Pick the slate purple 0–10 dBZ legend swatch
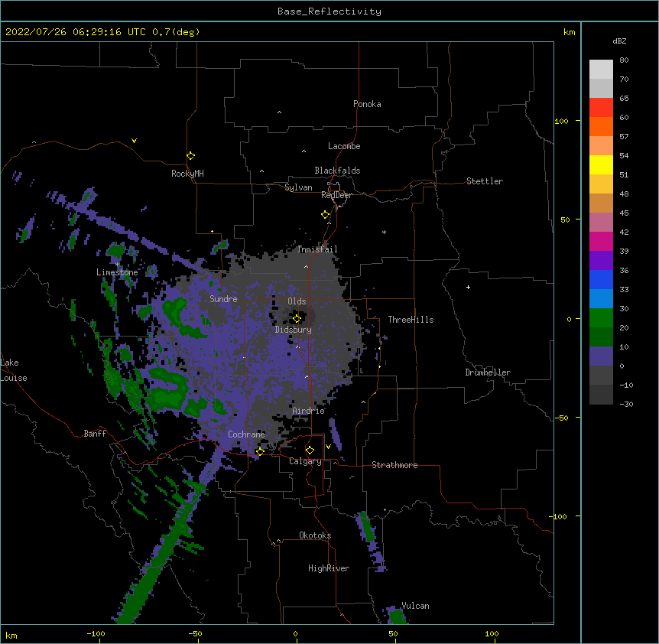The width and height of the screenshot is (659, 644). click(601, 356)
